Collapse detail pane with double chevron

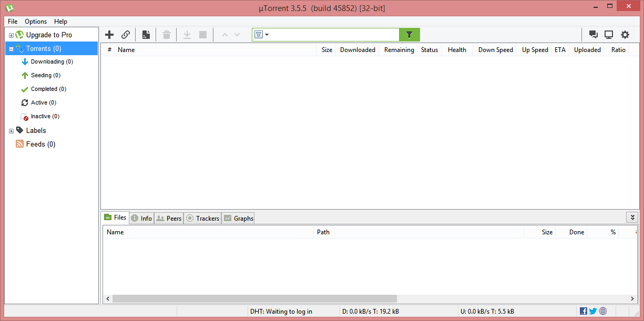[x=632, y=218]
